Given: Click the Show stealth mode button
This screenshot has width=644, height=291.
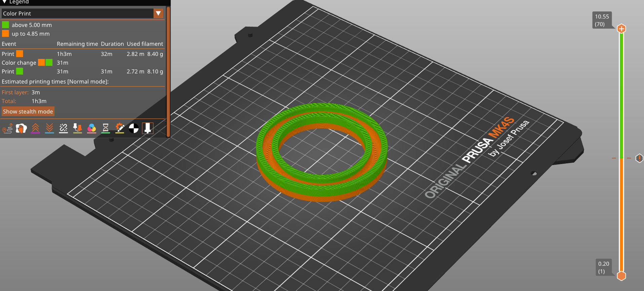Looking at the screenshot, I should pos(28,111).
